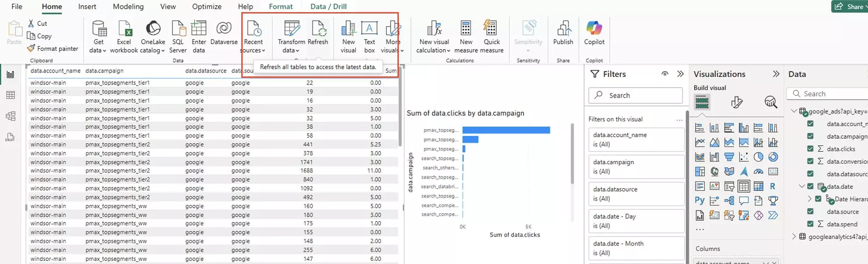The height and width of the screenshot is (264, 868).
Task: Click the bar chart's vertical scrollbar
Action: click(572, 154)
